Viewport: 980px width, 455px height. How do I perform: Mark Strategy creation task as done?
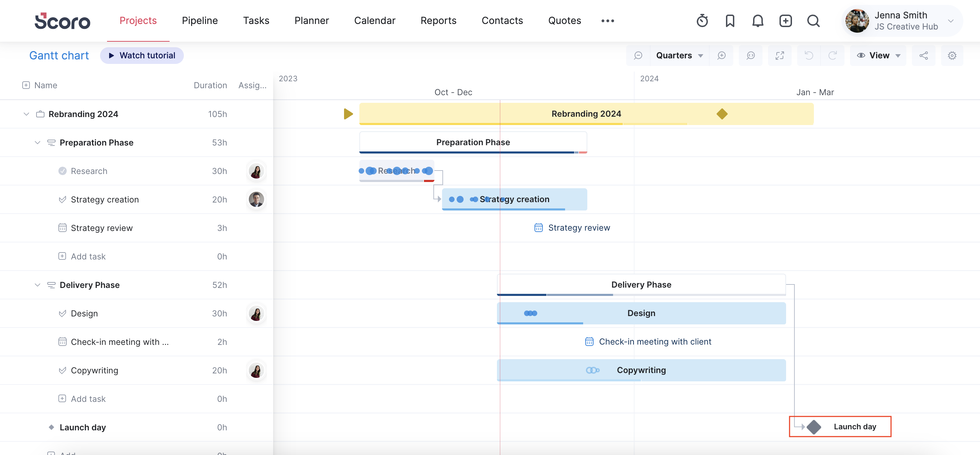point(63,200)
